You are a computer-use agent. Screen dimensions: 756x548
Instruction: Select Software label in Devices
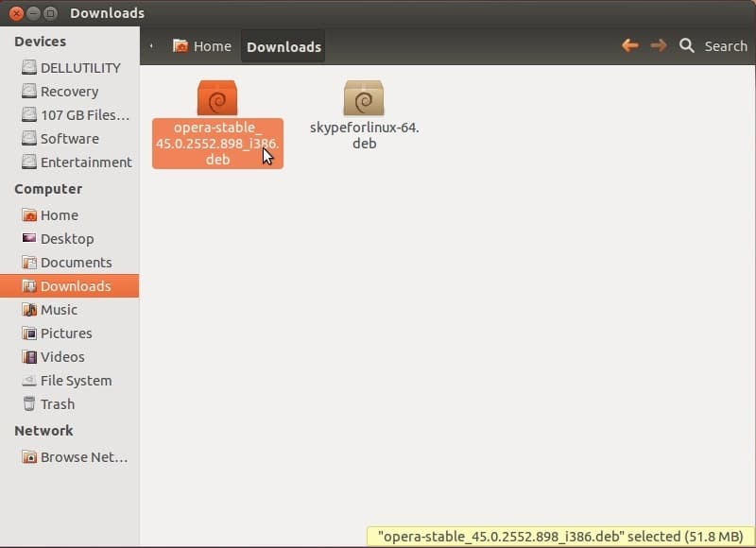pyautogui.click(x=70, y=138)
